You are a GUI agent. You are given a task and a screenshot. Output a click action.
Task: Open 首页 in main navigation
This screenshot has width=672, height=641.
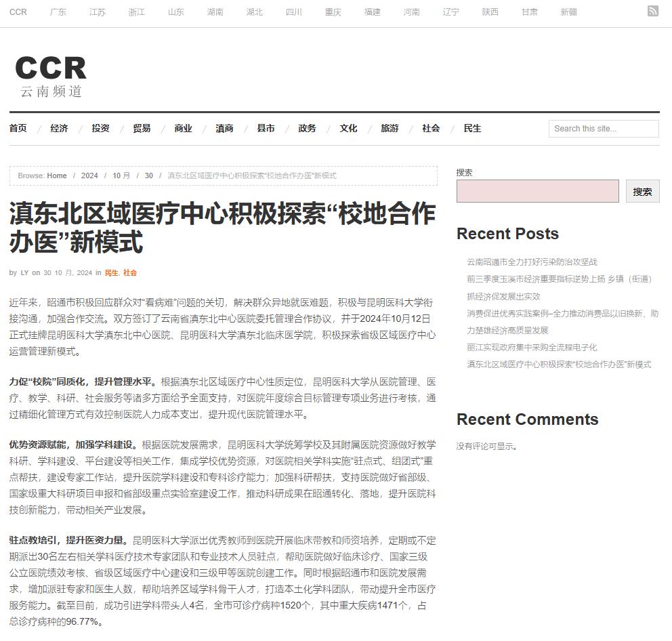click(18, 128)
